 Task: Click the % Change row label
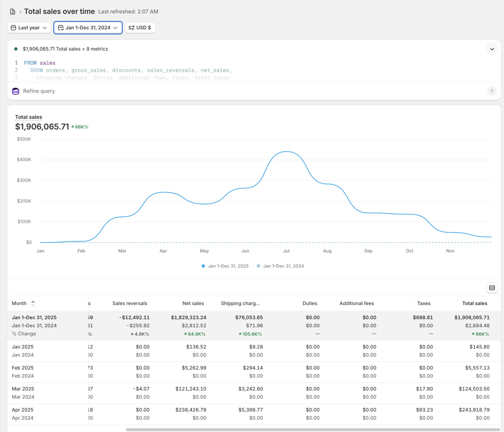pyautogui.click(x=24, y=334)
